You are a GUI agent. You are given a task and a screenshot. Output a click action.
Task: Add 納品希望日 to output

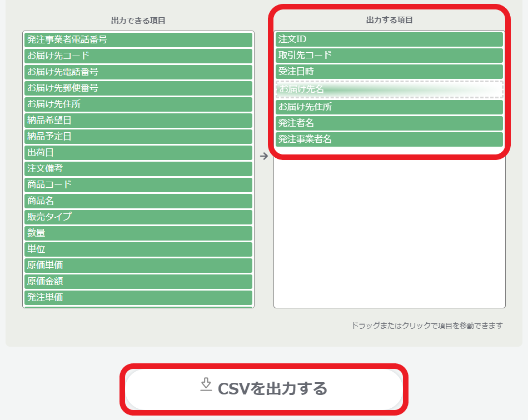[x=138, y=121]
